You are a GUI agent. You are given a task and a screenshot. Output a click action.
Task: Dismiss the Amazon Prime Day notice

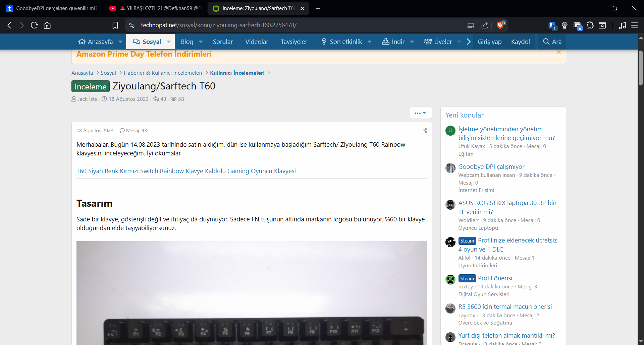(x=558, y=52)
